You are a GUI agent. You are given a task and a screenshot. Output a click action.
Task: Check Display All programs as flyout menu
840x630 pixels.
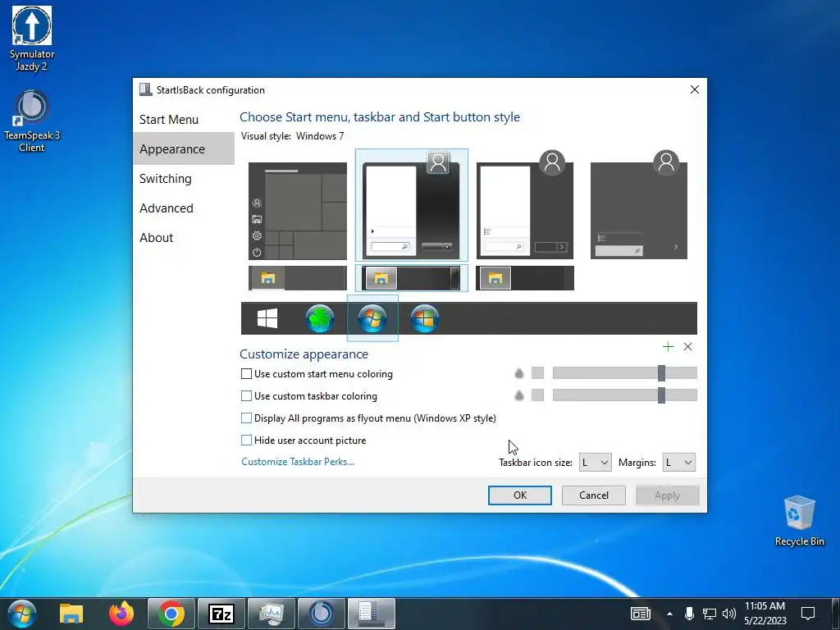[x=246, y=418]
